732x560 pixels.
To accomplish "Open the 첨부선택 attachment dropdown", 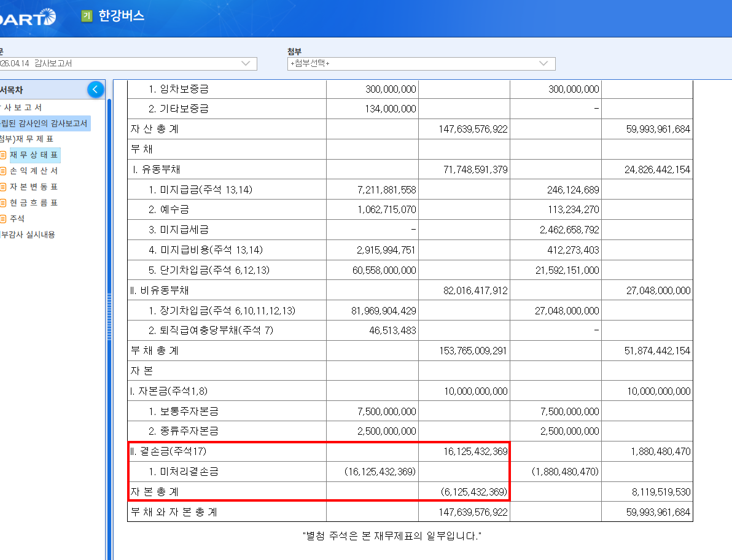I will coord(421,63).
